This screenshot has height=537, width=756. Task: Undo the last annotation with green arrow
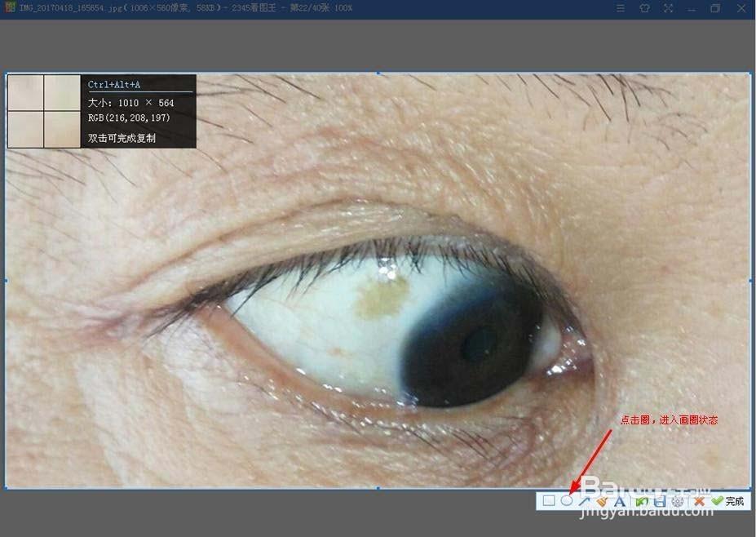(642, 501)
